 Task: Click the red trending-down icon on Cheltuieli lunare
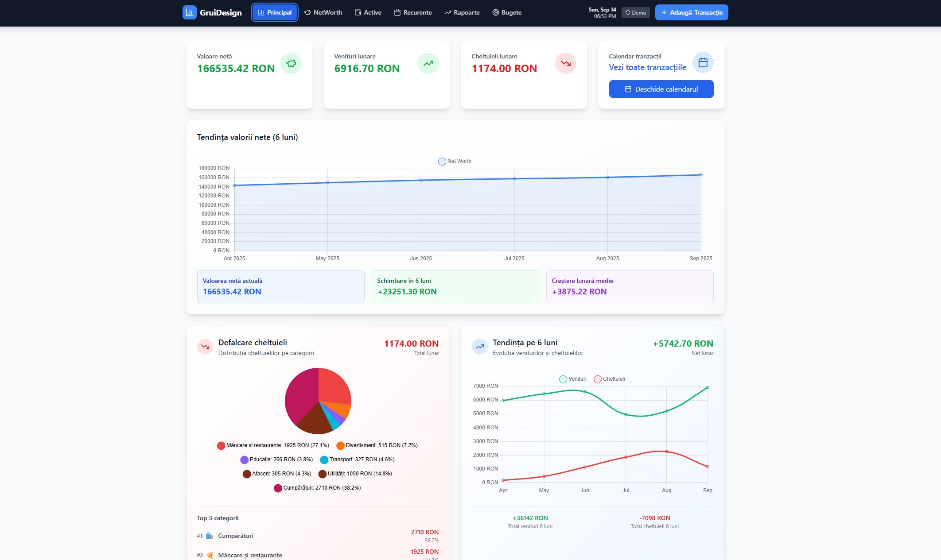tap(565, 63)
